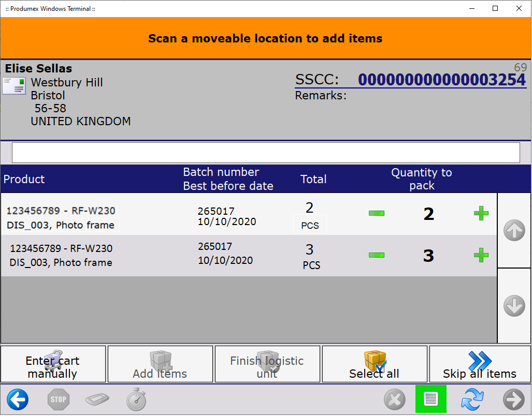Click the blue back arrow icon
532x416 pixels.
point(18,399)
